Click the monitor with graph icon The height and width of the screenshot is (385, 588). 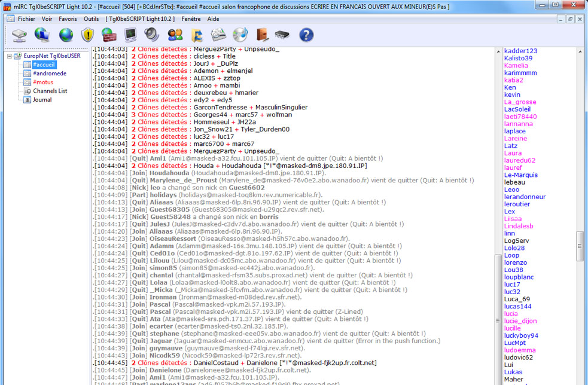click(130, 35)
